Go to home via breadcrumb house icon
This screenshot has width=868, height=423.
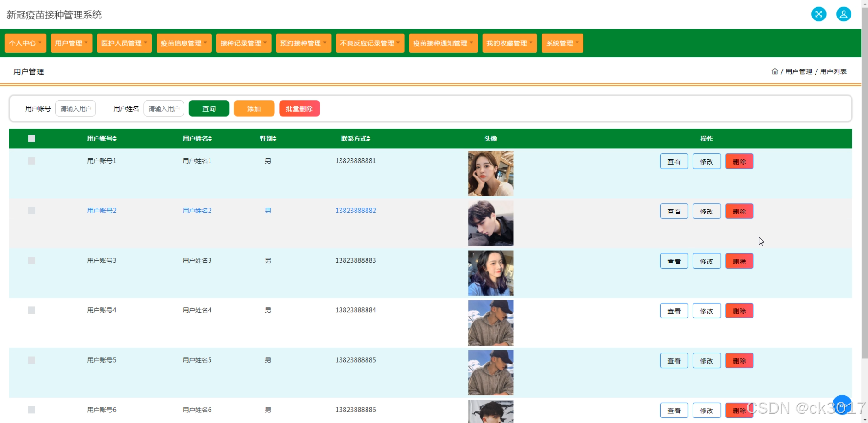click(775, 71)
